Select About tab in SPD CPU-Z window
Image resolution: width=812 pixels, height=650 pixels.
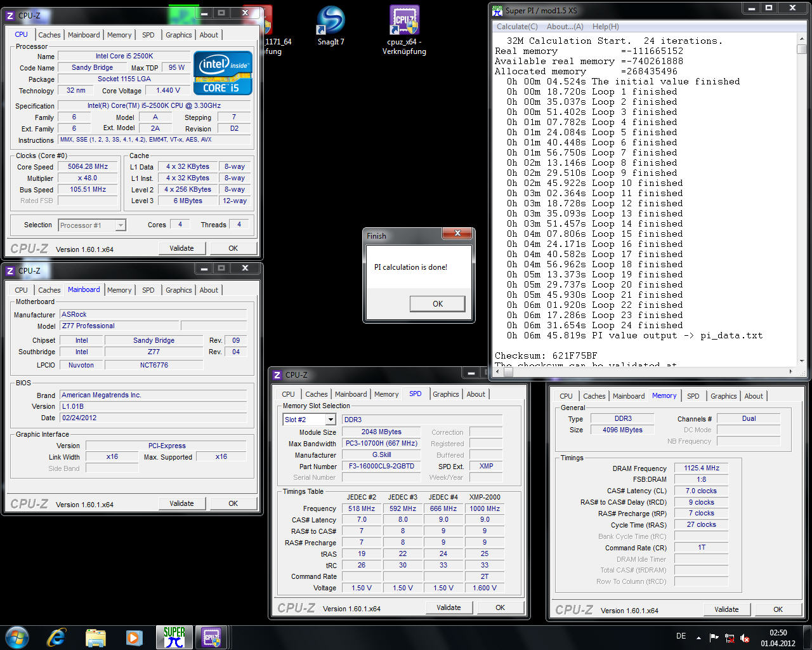point(476,394)
